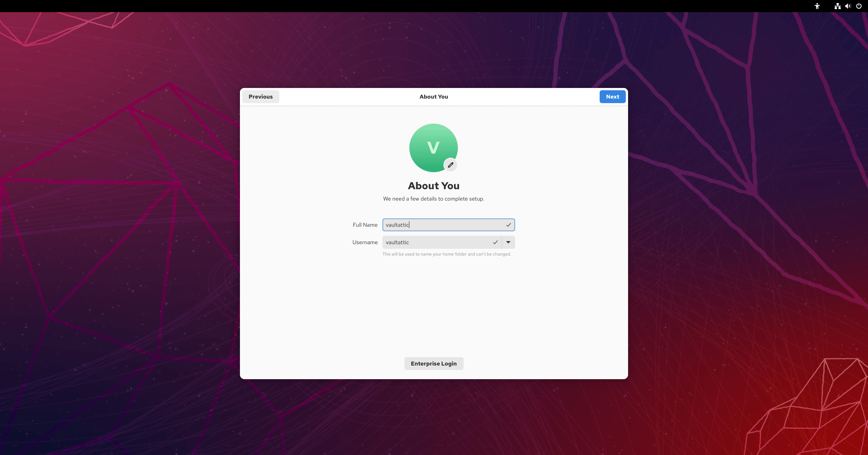Go to the Next setup page
Viewport: 868px width, 455px height.
(x=613, y=97)
